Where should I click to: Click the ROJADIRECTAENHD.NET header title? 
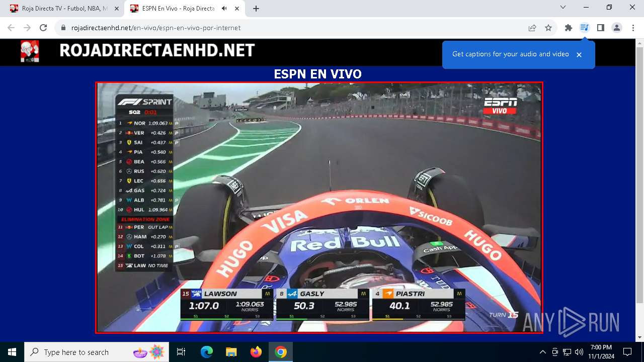point(157,50)
